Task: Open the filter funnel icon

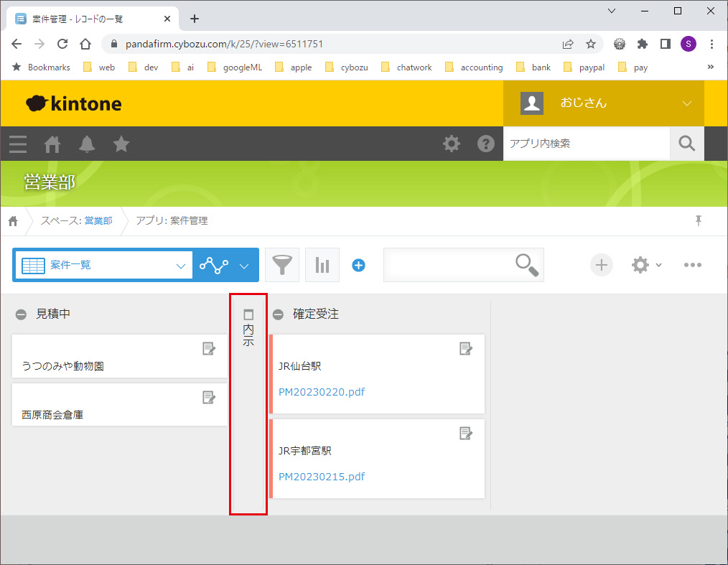Action: click(x=282, y=265)
